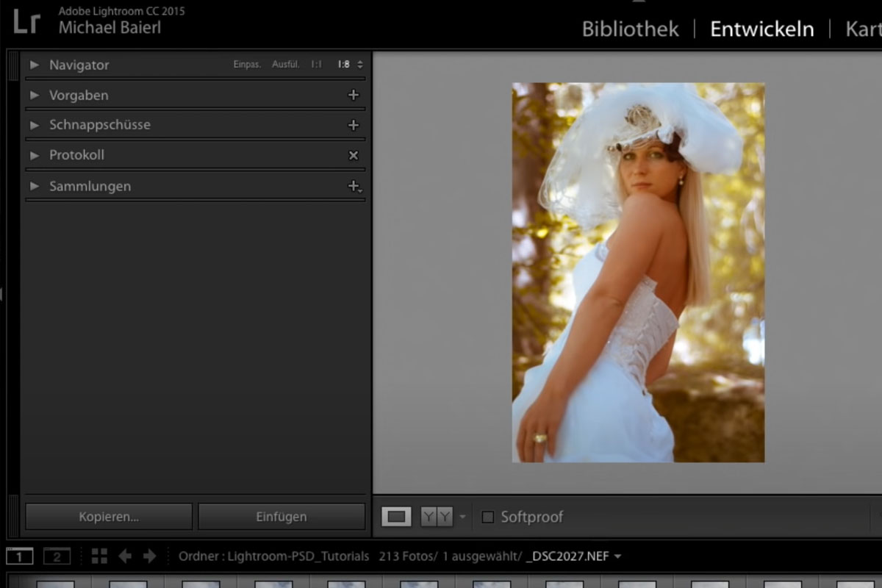Expand the Sammlungen panel triangle

point(34,187)
